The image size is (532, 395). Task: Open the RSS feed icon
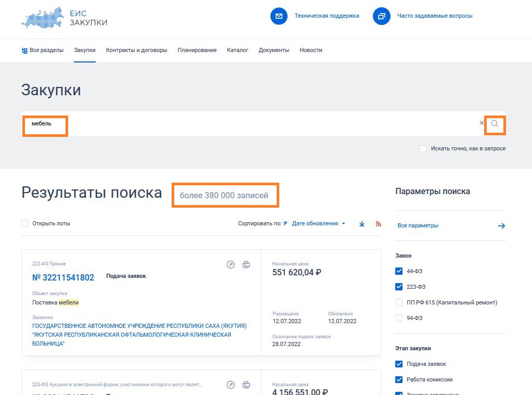tap(378, 224)
